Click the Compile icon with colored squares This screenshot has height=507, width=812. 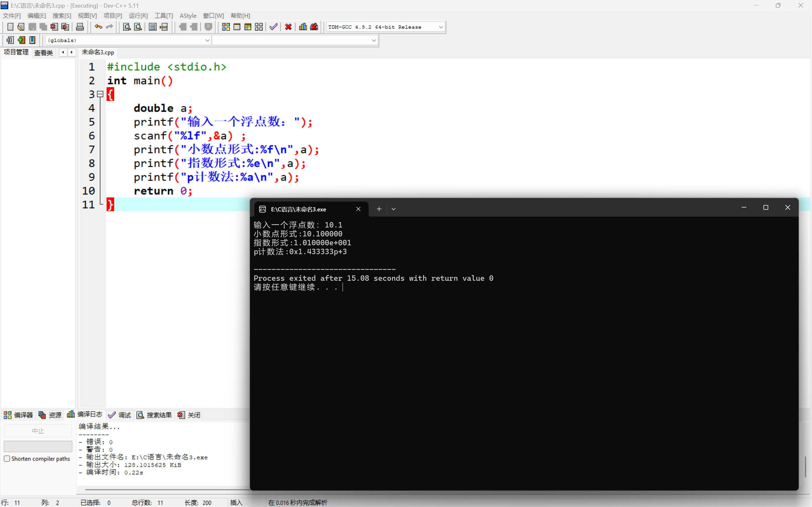[x=226, y=27]
